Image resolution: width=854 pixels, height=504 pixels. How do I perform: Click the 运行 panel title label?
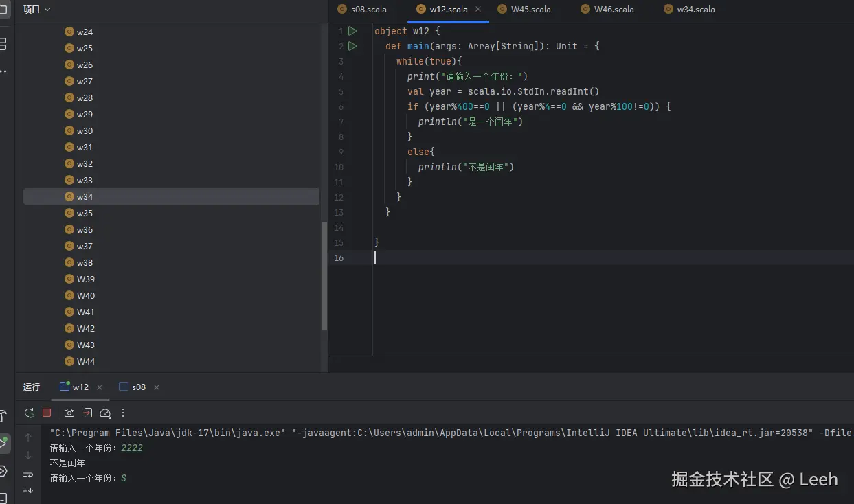(x=32, y=387)
